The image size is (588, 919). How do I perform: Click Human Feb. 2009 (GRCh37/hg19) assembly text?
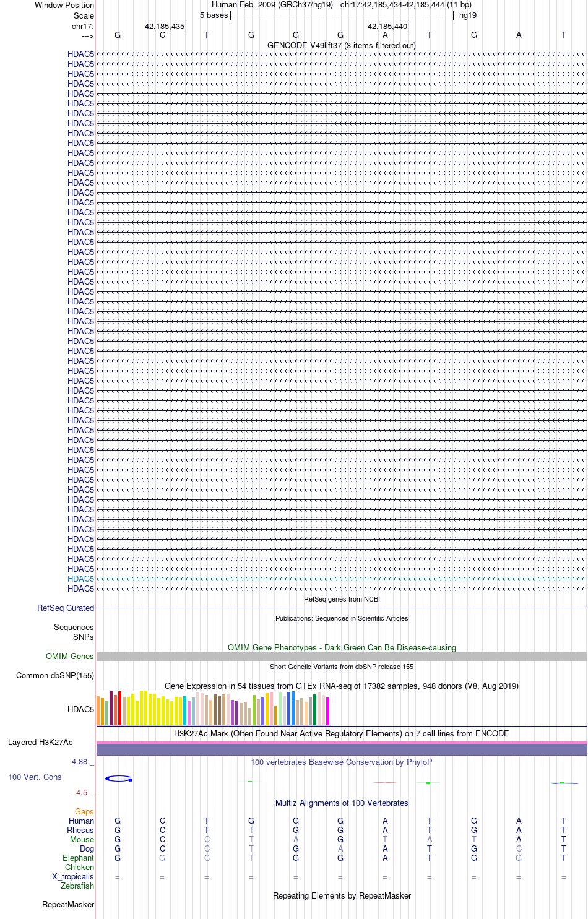pyautogui.click(x=272, y=4)
